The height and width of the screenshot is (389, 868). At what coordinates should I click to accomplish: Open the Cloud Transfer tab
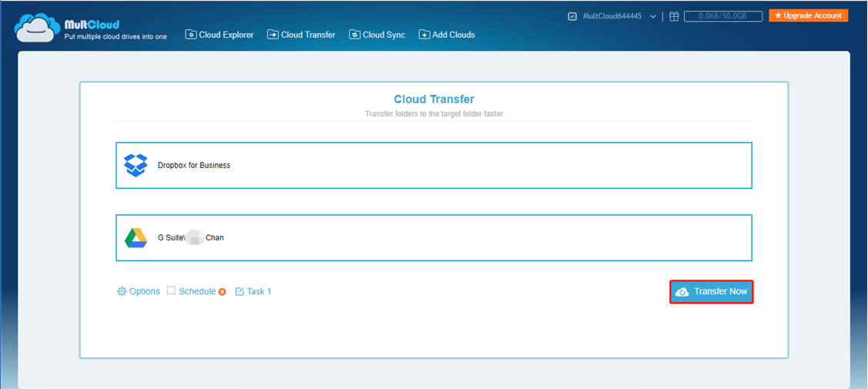click(x=301, y=35)
